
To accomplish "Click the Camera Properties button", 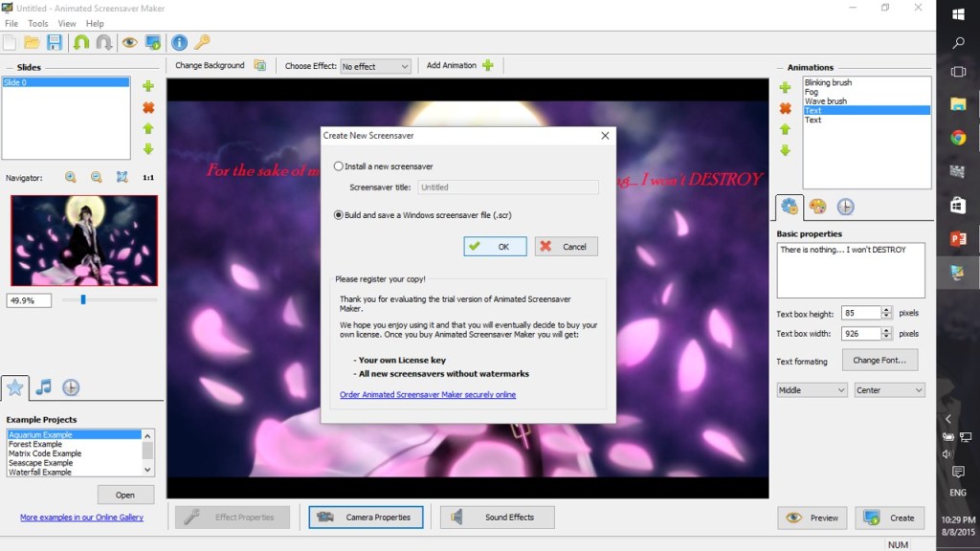I will click(x=366, y=518).
